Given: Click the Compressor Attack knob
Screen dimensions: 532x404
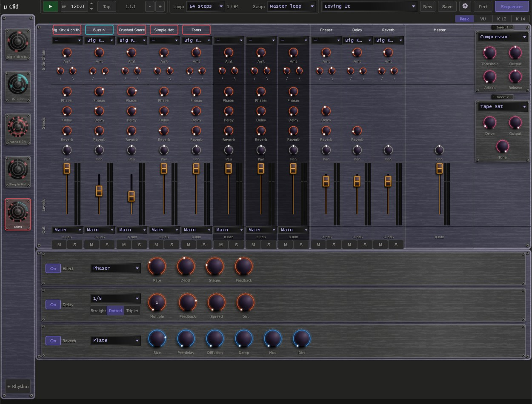Looking at the screenshot, I should pyautogui.click(x=490, y=77).
